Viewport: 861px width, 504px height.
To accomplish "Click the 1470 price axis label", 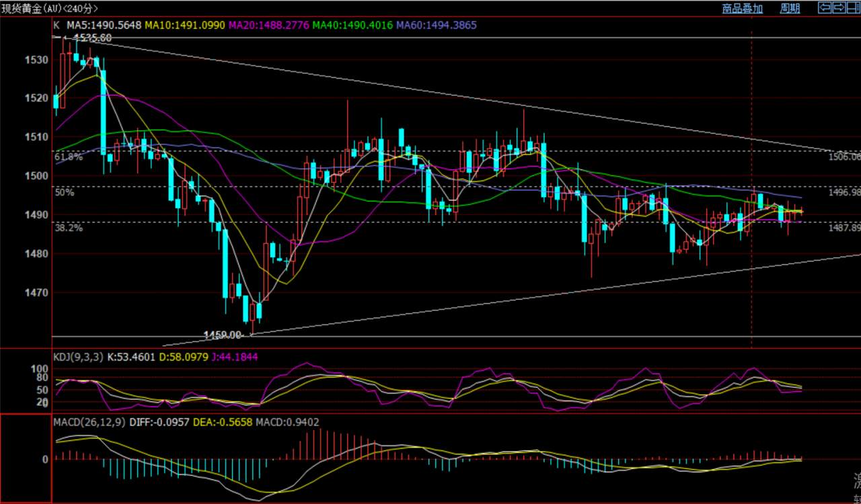I will click(38, 293).
